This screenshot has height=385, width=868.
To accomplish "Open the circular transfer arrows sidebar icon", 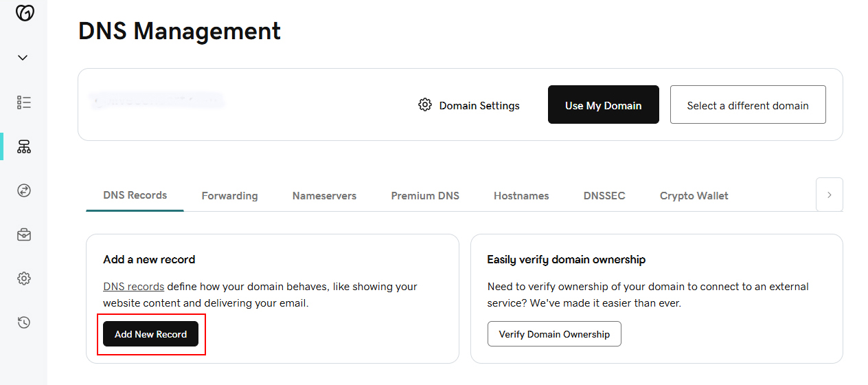I will click(24, 190).
